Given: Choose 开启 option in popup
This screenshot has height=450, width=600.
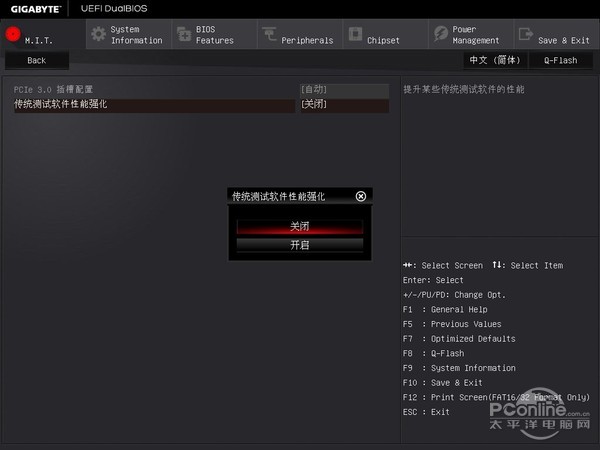Looking at the screenshot, I should coord(300,245).
